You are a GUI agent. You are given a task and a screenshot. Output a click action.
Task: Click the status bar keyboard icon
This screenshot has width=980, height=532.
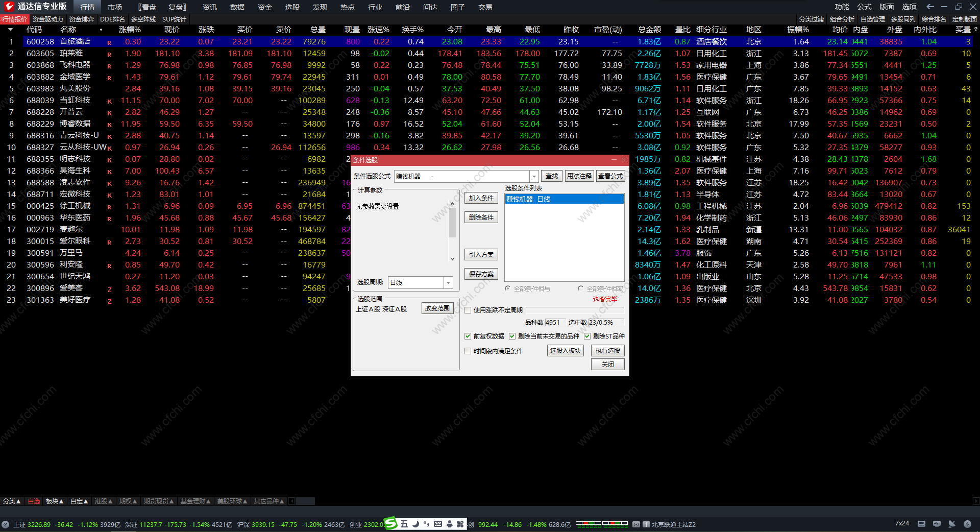(x=921, y=524)
